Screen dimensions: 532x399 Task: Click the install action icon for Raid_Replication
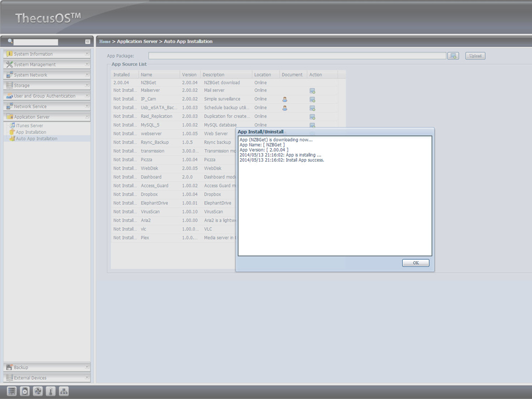click(x=312, y=117)
